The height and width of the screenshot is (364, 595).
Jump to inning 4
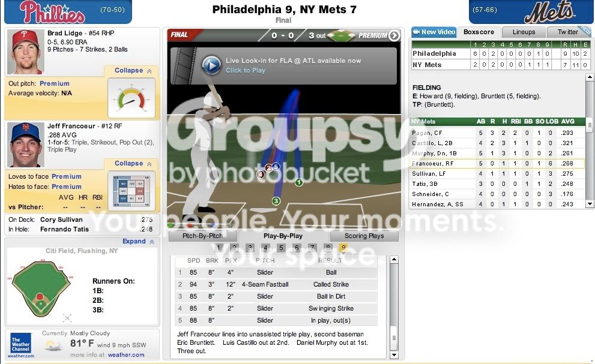tap(265, 248)
